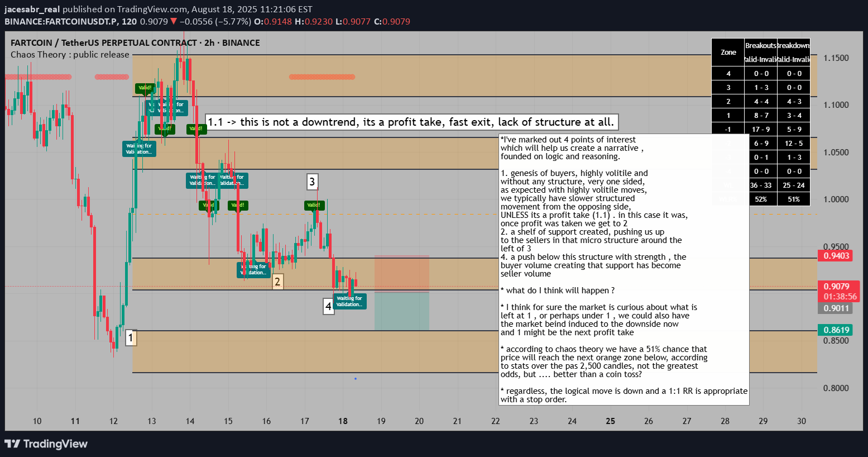Click the '3 - 4' breakdown cell for zone 1
This screenshot has width=868, height=457.
794,115
